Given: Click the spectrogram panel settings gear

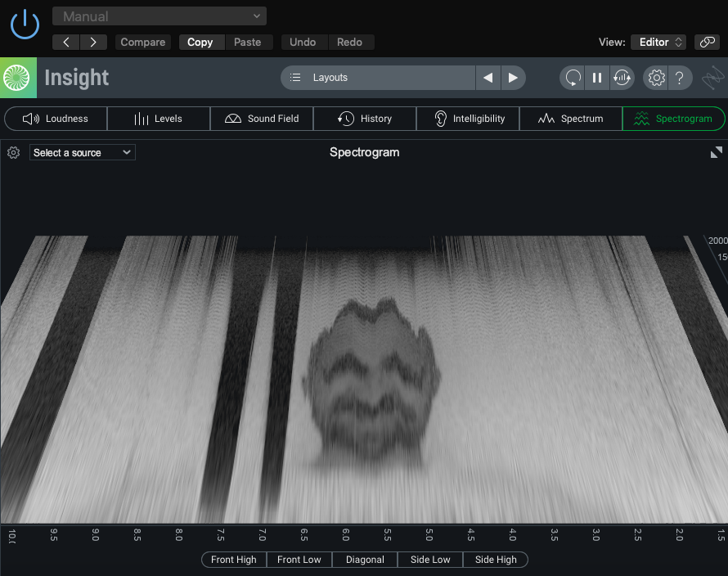Looking at the screenshot, I should coord(13,153).
